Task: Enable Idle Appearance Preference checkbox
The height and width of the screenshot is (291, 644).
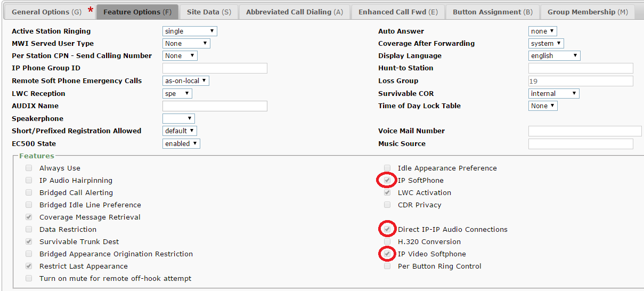Action: click(x=387, y=168)
